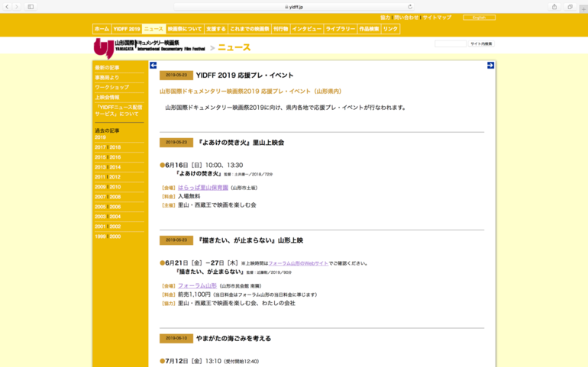The height and width of the screenshot is (367, 588).
Task: Open はらっぱ里山保育園 venue link
Action: tap(202, 187)
